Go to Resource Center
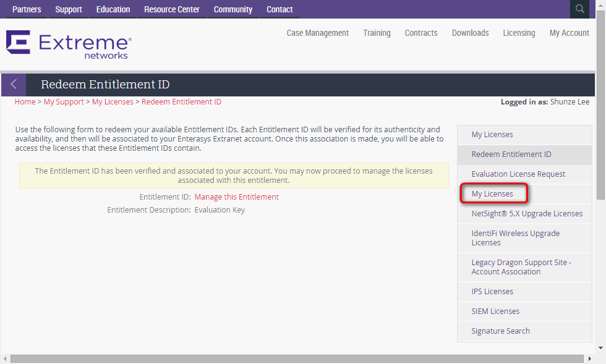Screen dimensions: 606x364 [172, 9]
